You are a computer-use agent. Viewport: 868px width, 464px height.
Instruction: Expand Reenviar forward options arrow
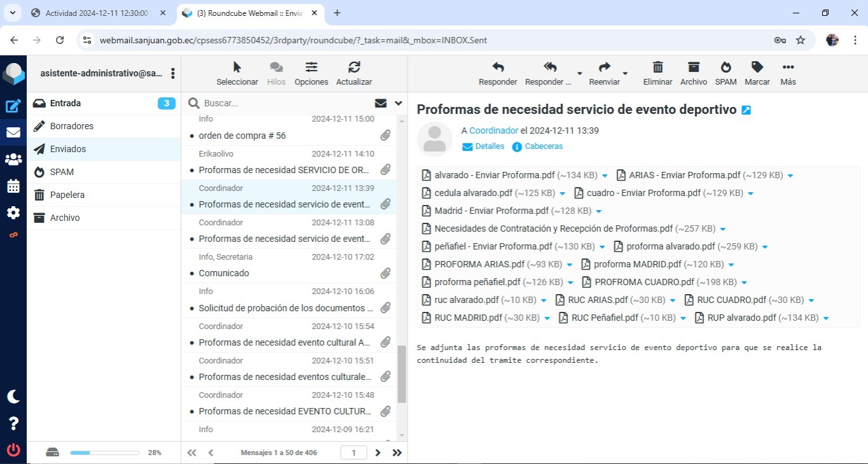pyautogui.click(x=625, y=73)
